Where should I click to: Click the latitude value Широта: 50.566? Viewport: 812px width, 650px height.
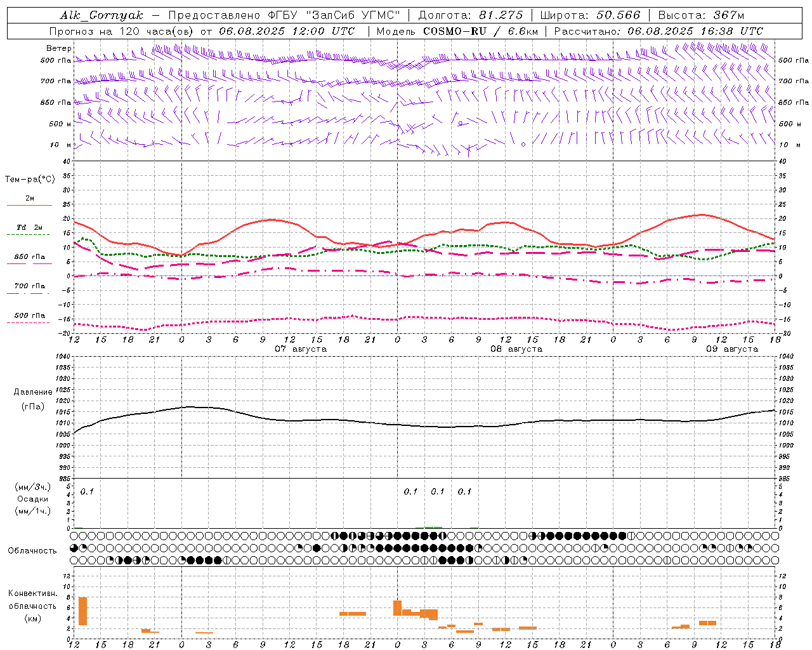(591, 15)
